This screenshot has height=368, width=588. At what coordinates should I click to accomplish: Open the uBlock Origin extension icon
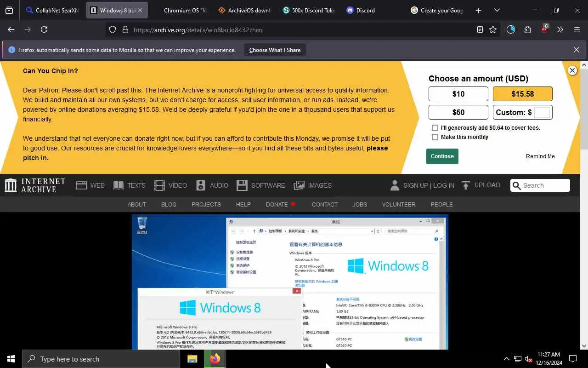coord(544,29)
